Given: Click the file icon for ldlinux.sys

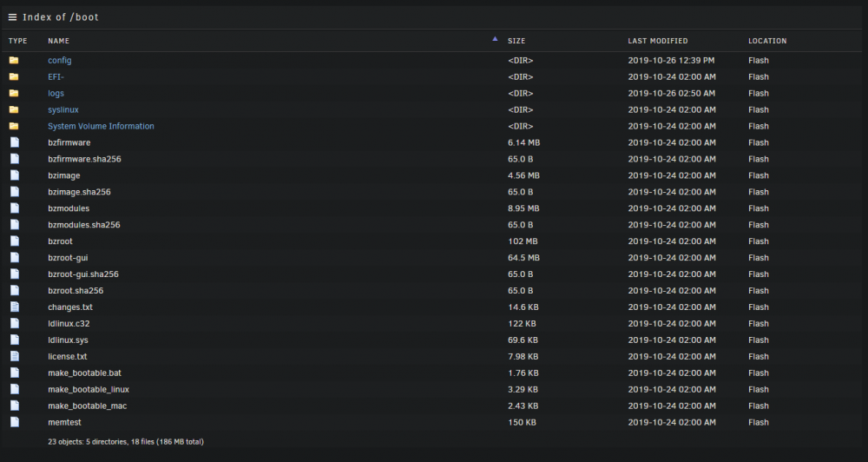Looking at the screenshot, I should (x=15, y=340).
